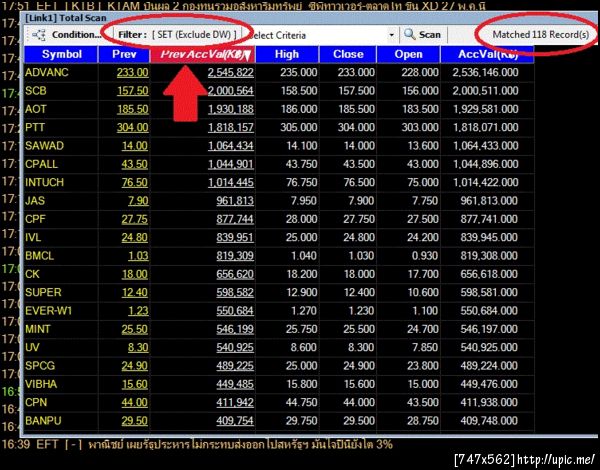Sort by the Close column header

[x=348, y=54]
